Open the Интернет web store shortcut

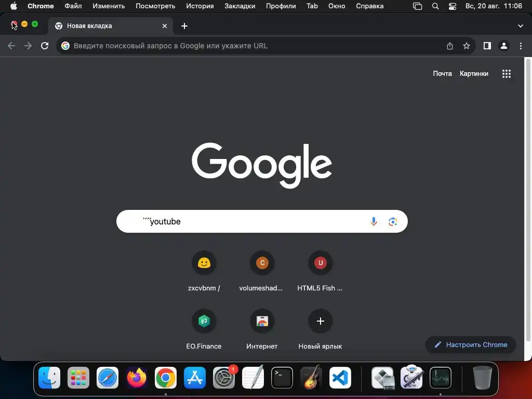262,330
